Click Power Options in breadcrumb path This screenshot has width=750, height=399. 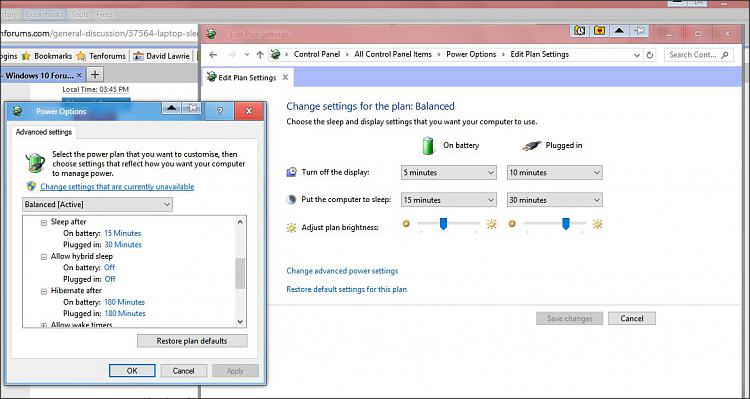(x=471, y=54)
